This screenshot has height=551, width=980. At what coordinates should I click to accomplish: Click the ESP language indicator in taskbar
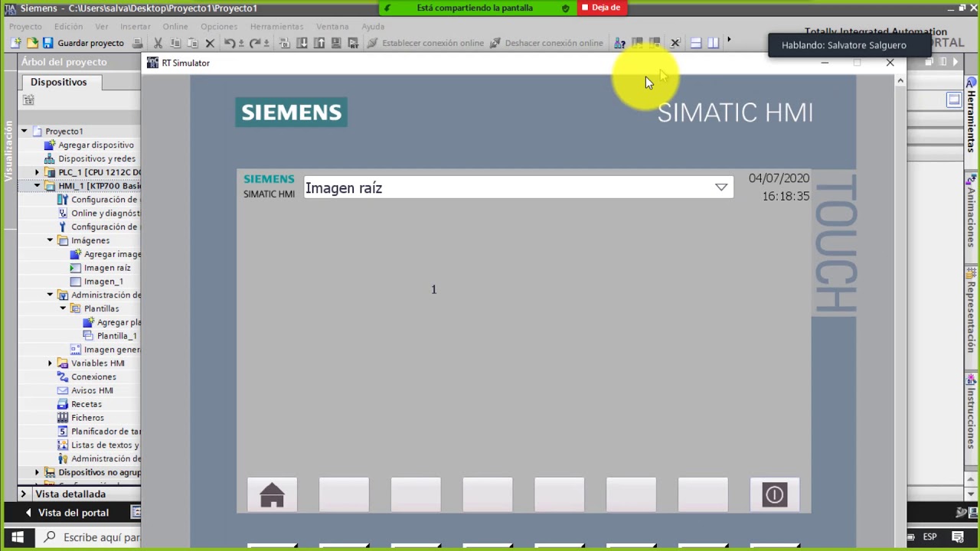click(x=929, y=537)
